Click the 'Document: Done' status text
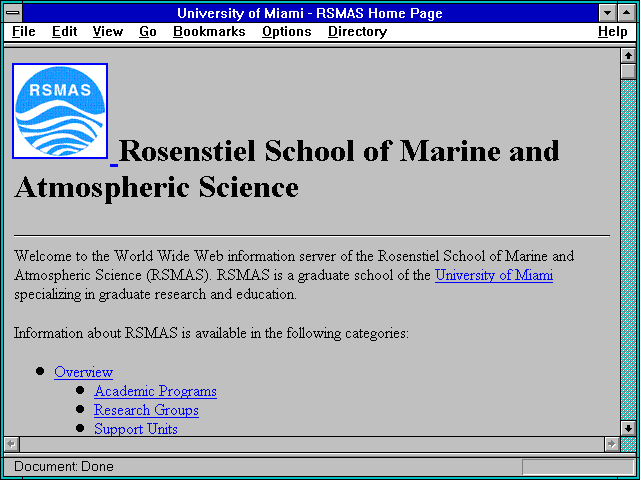The image size is (640, 480). click(64, 467)
